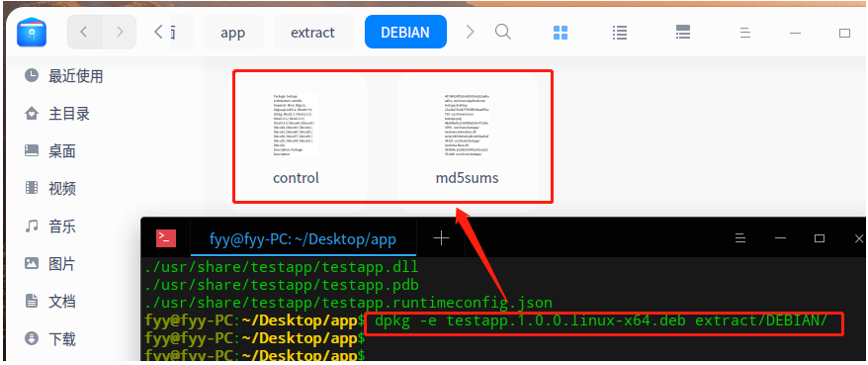Minimize the terminal window

pos(781,238)
